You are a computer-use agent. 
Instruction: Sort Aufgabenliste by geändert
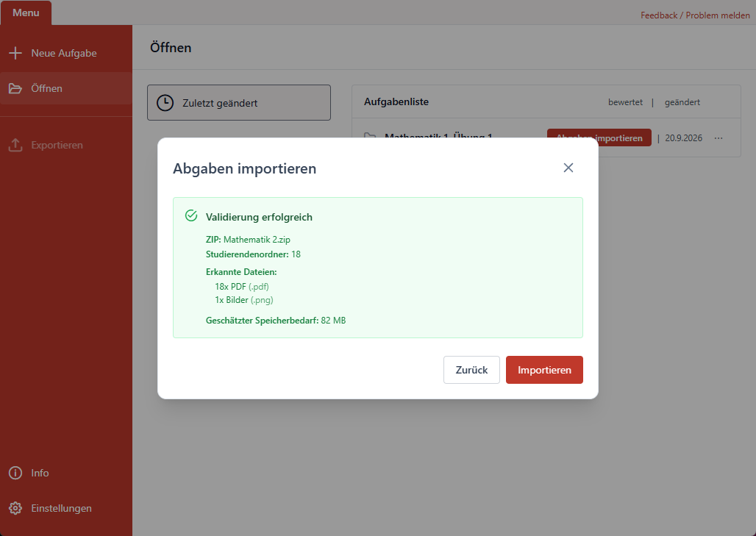click(682, 102)
